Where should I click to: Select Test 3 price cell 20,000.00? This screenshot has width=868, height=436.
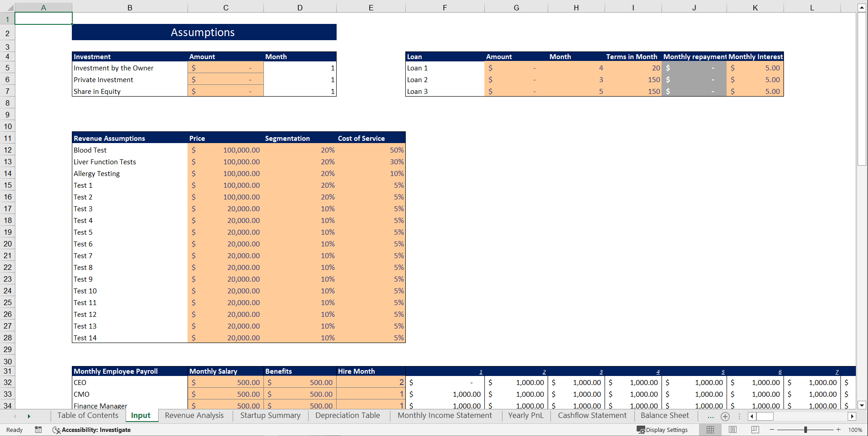pos(225,209)
